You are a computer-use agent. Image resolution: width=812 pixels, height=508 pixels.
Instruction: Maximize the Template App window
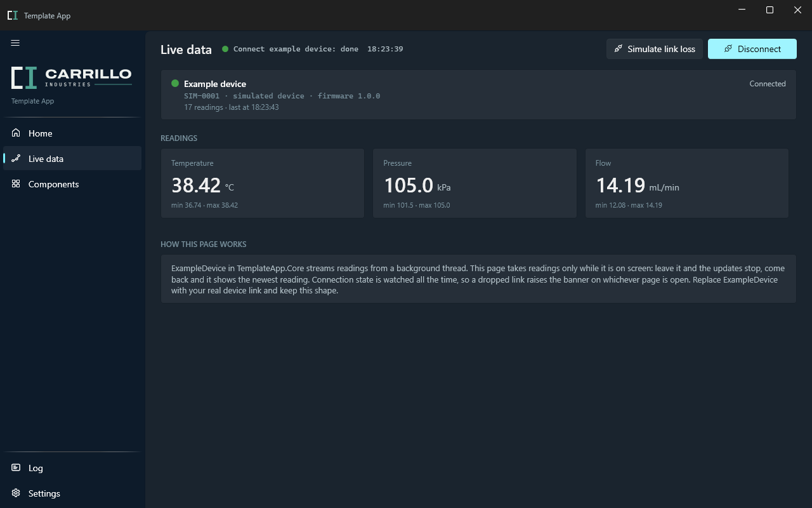click(770, 10)
